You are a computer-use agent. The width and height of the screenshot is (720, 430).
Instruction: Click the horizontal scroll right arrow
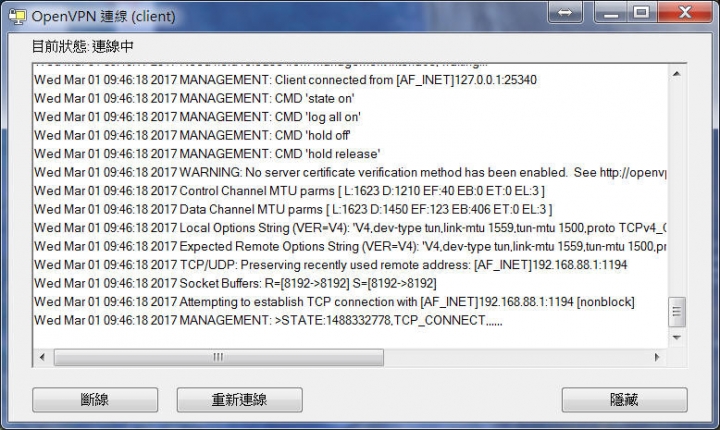(657, 357)
